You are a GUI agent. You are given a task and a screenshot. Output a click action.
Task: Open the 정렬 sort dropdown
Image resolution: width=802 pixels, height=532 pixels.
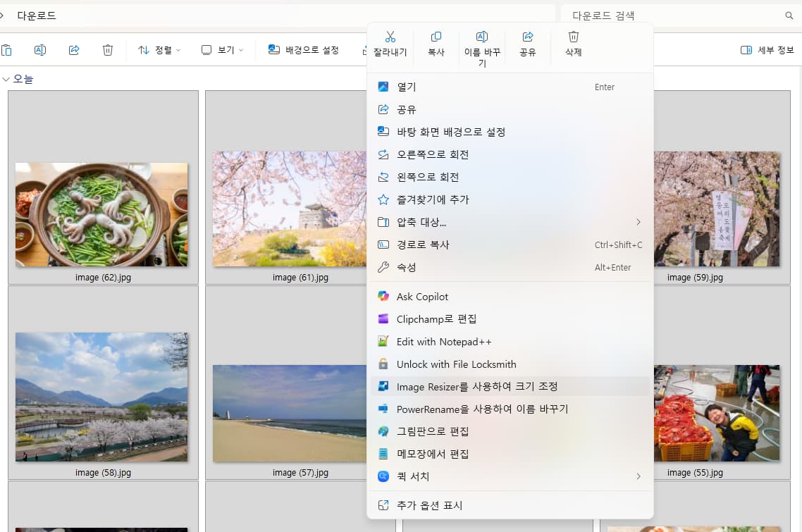[159, 50]
